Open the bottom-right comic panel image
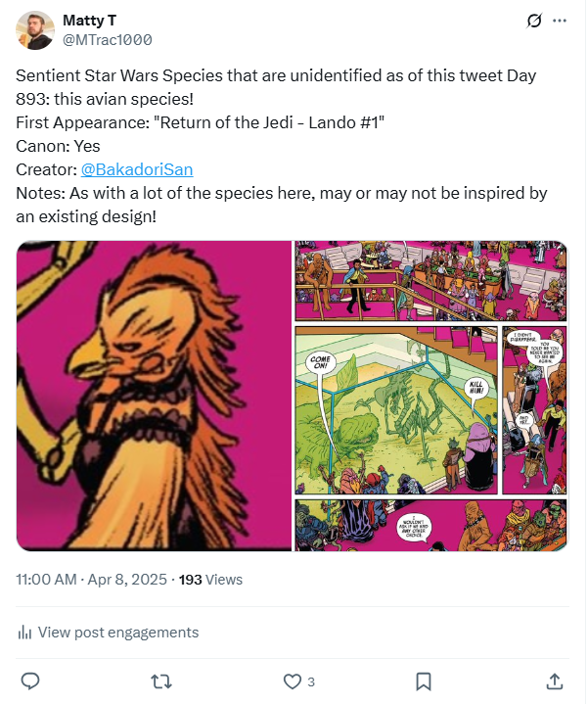This screenshot has width=588, height=704. [x=430, y=525]
